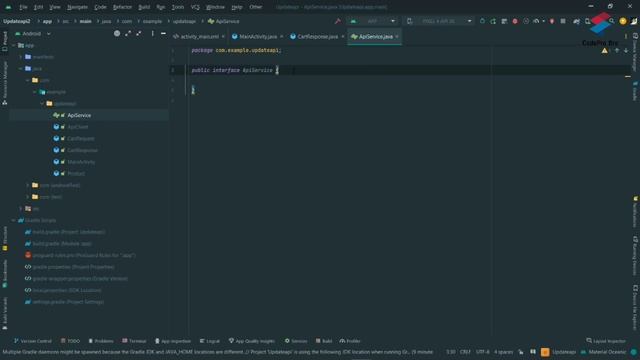Click the Expand All icon in Project panel
Image resolution: width=640 pixels, height=360 pixels.
128,33
